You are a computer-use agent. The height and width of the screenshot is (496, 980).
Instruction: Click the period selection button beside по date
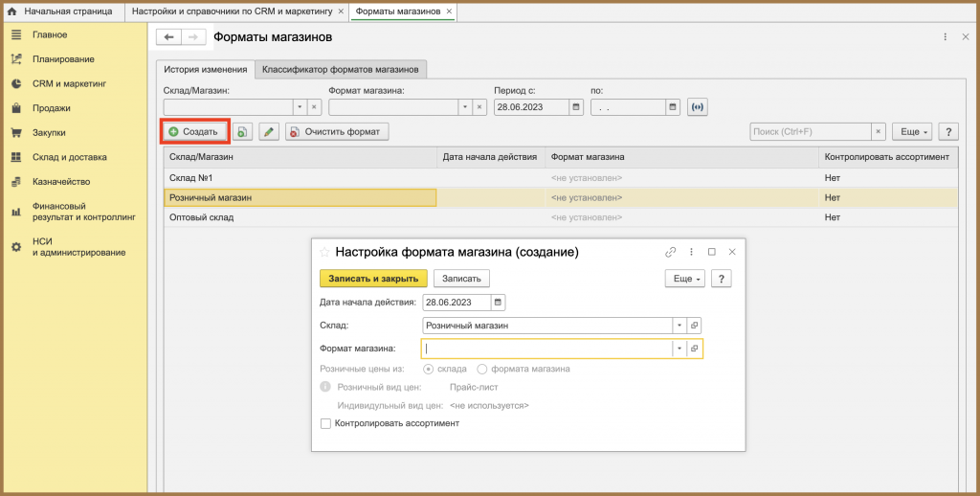tap(698, 107)
